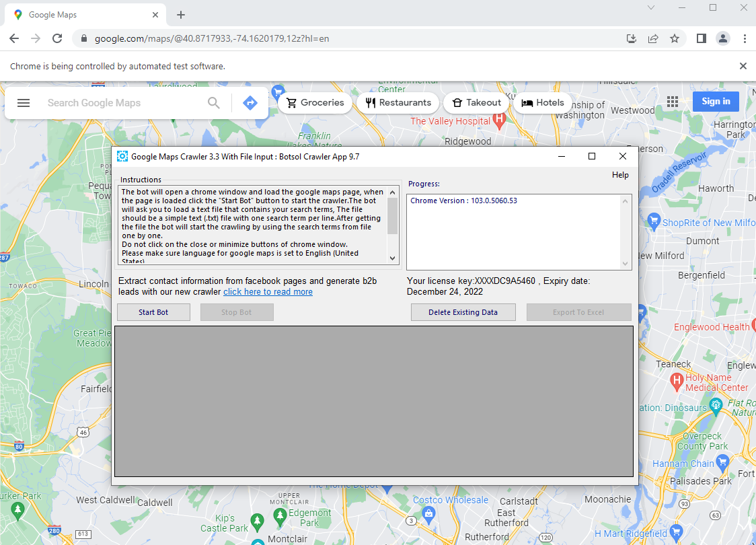Share this page via the share icon
The image size is (756, 545).
click(653, 38)
